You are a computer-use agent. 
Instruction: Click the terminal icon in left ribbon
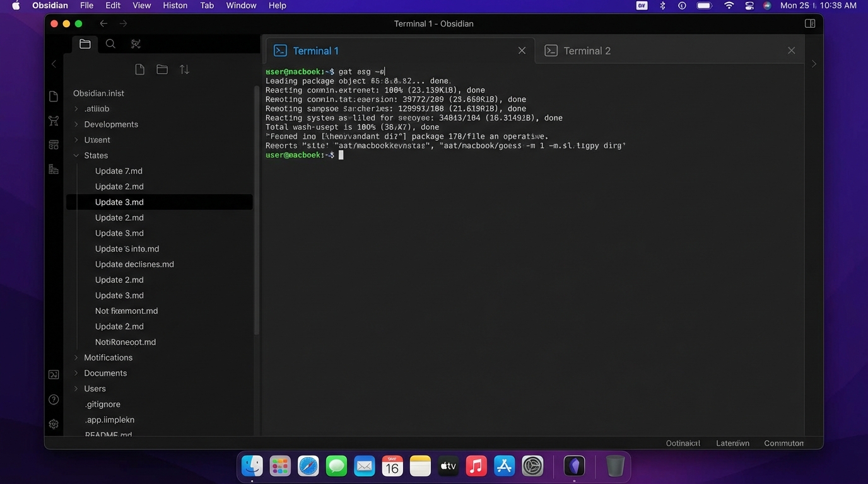pyautogui.click(x=54, y=375)
